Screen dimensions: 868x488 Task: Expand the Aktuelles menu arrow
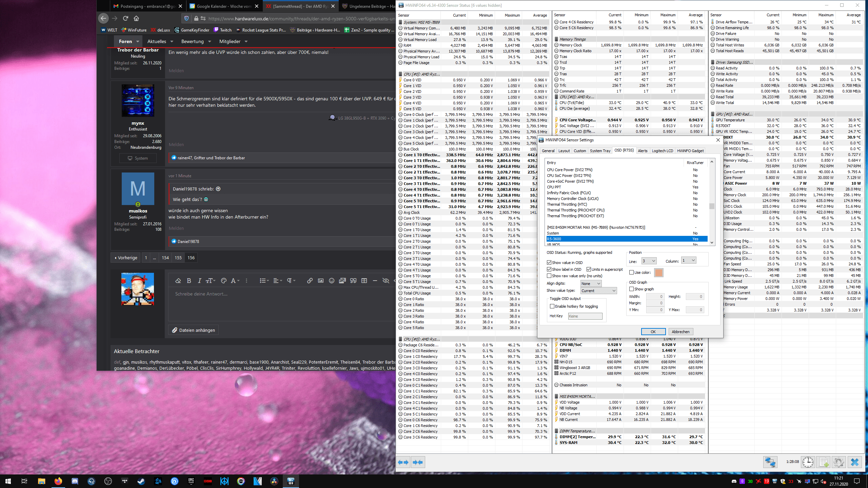(172, 41)
